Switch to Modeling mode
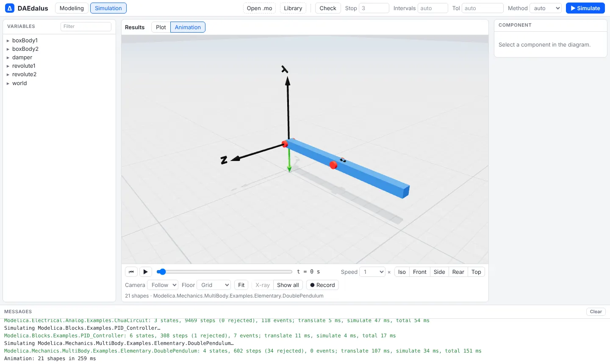Image resolution: width=610 pixels, height=364 pixels. coord(72,8)
